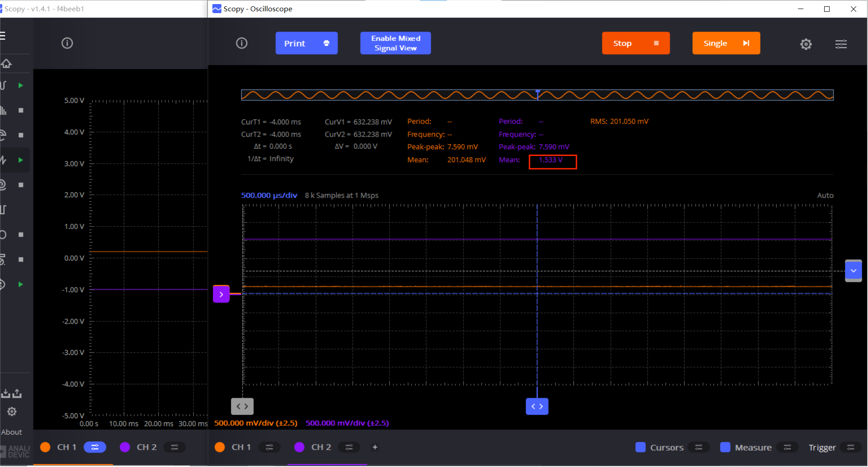Screen dimensions: 868x467
Task: Maximize the Scopy Oscilloscope window
Action: point(827,9)
